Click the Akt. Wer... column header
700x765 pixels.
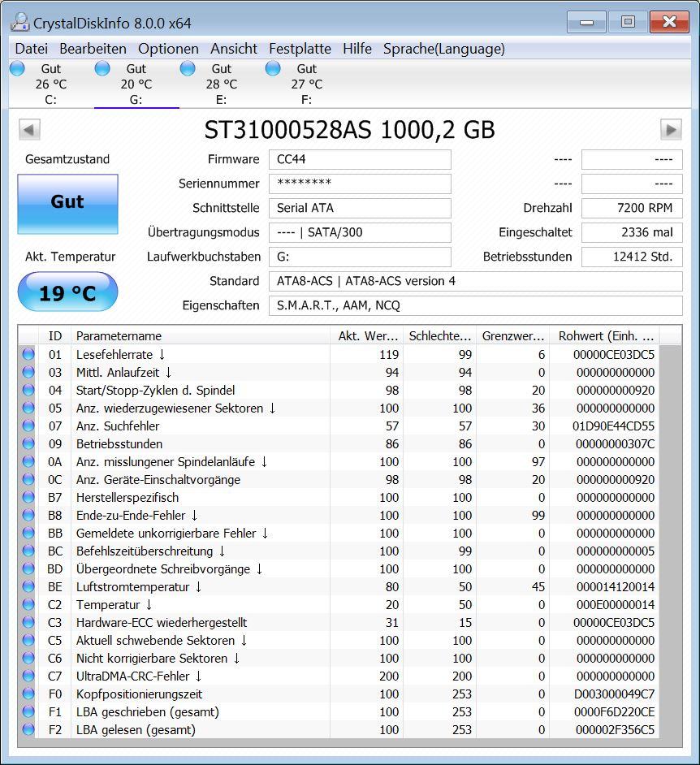(367, 335)
